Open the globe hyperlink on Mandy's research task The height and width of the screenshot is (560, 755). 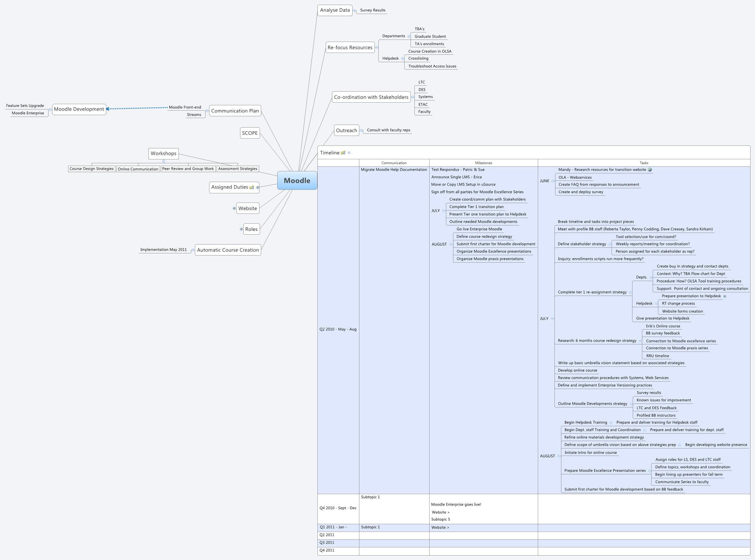650,170
